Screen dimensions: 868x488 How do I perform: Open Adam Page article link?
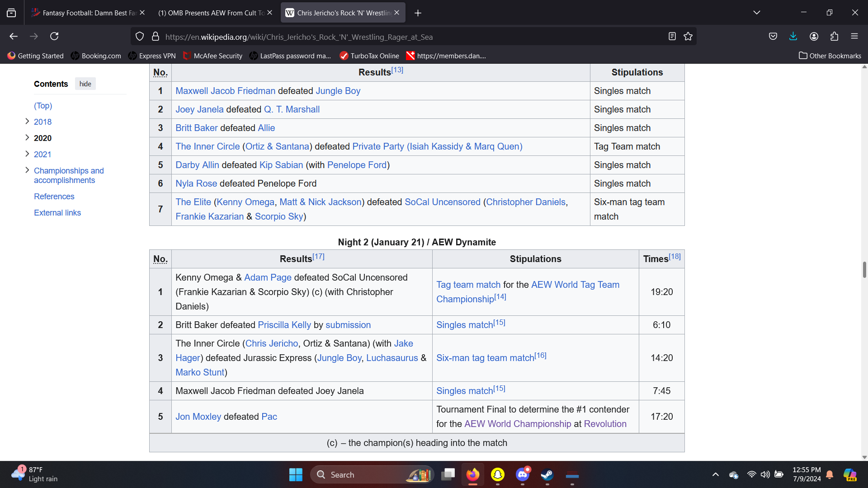tap(268, 277)
